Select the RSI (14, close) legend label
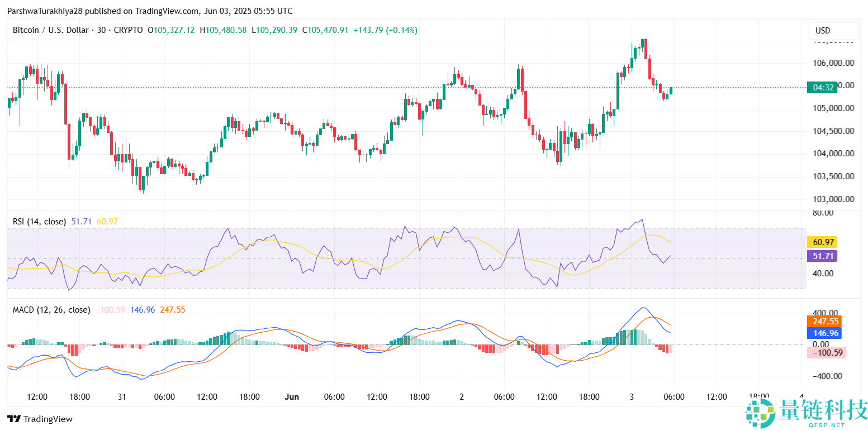 pos(39,222)
